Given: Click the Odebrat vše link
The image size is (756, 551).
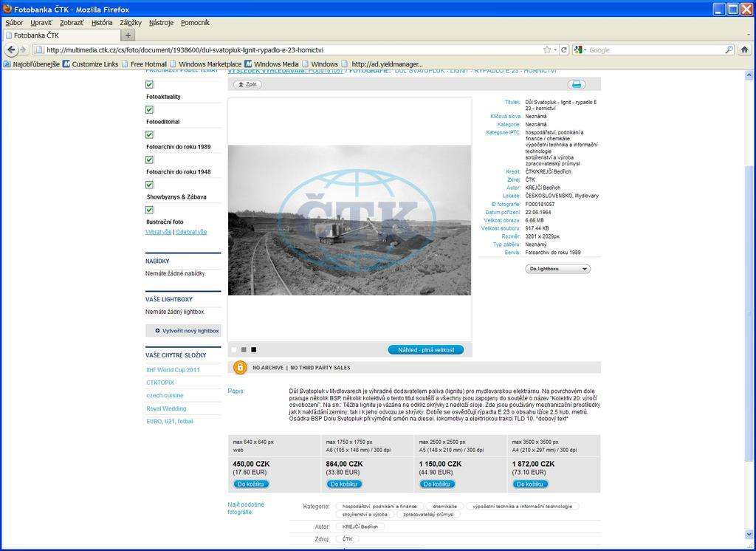Looking at the screenshot, I should tap(191, 232).
